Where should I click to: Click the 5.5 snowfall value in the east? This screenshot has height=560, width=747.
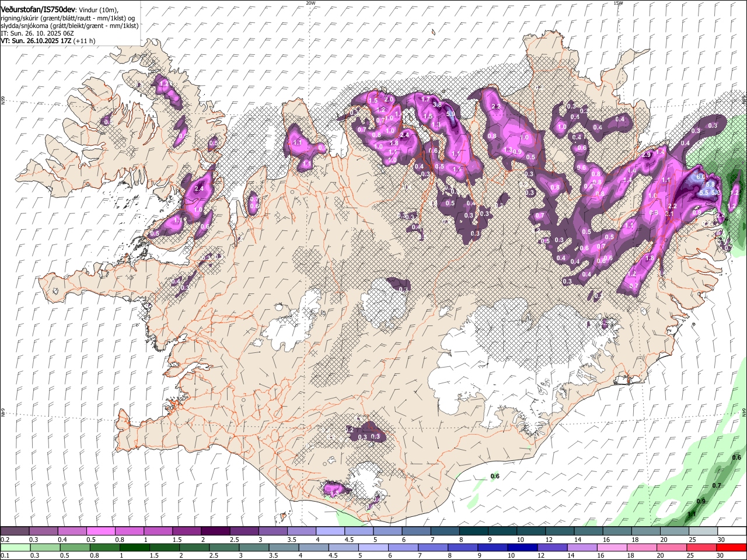click(x=704, y=192)
